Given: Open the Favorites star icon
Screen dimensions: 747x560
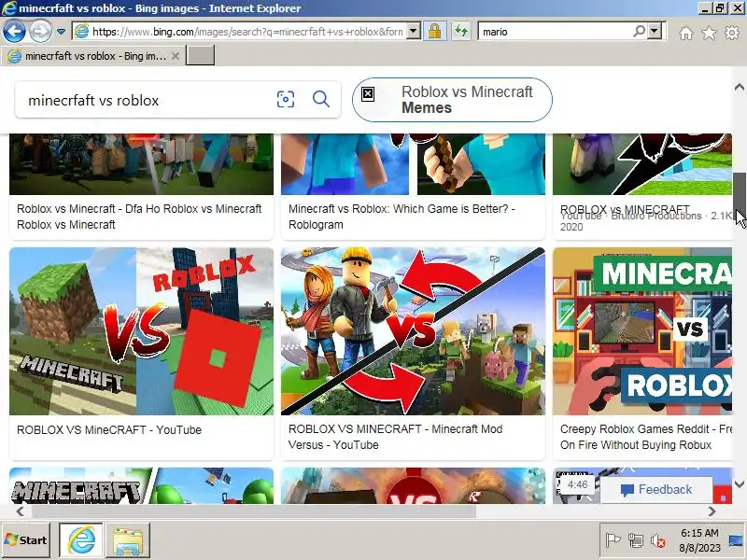Looking at the screenshot, I should (x=709, y=33).
